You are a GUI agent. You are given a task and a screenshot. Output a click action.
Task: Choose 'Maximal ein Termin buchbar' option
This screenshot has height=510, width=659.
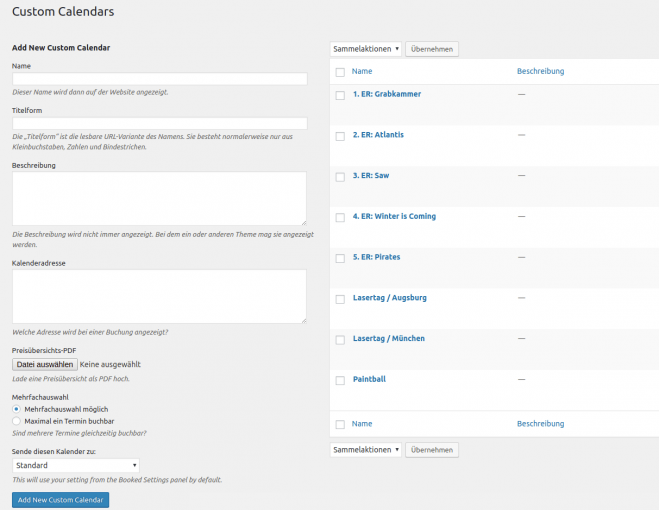(16, 421)
